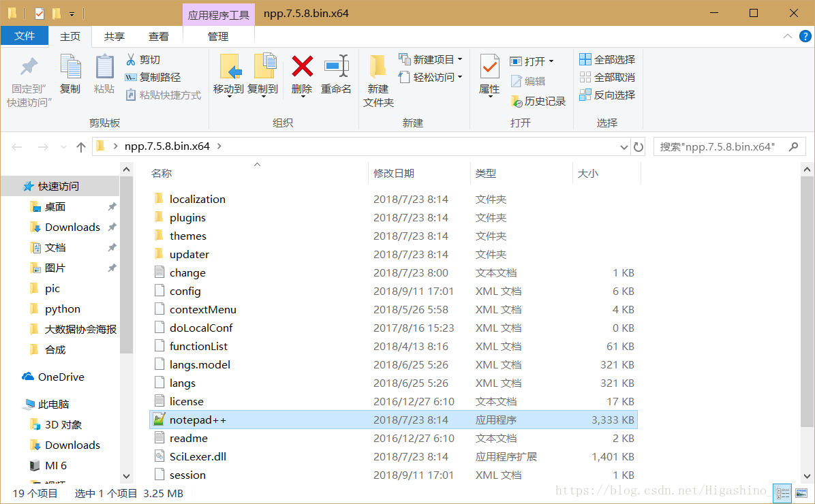
Task: Click the Pin to Quick access icon
Action: pos(29,67)
